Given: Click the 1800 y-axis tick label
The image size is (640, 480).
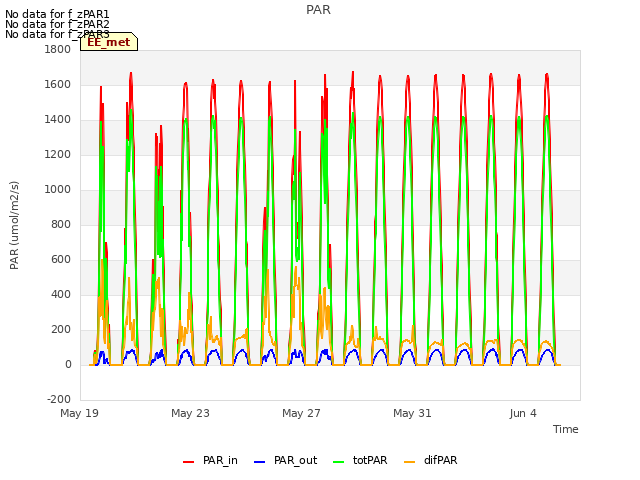Looking at the screenshot, I should click(x=58, y=49).
